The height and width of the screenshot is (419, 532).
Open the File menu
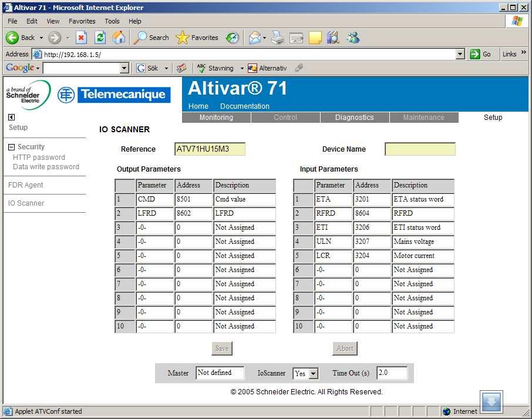[12, 21]
